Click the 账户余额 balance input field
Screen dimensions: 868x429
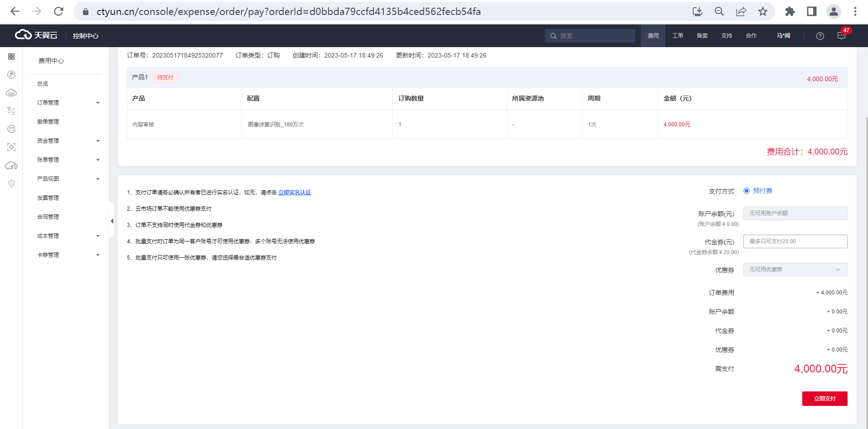(x=795, y=213)
